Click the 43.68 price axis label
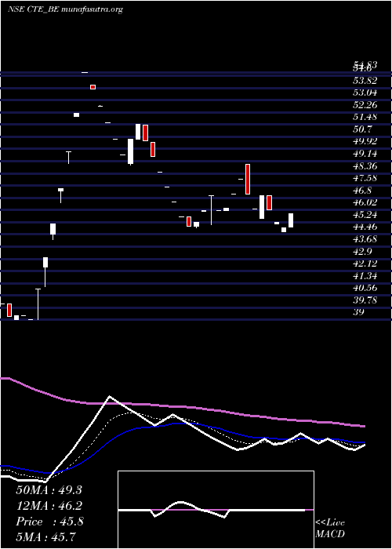This screenshot has height=549, width=392. pyautogui.click(x=365, y=239)
